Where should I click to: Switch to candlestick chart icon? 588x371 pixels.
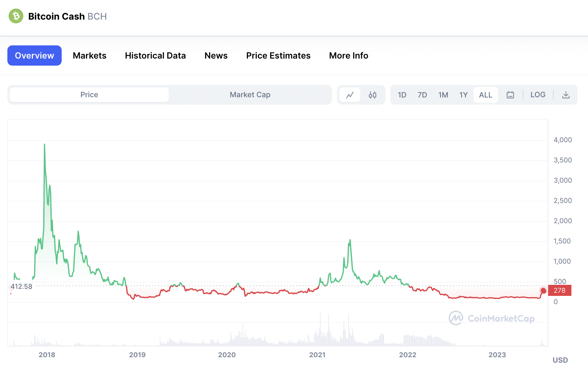pyautogui.click(x=373, y=95)
